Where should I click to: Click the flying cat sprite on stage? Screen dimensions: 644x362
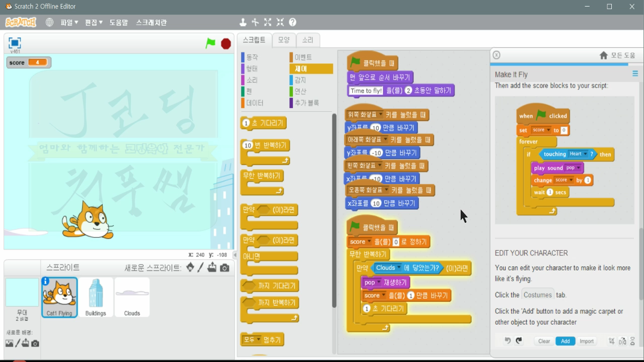click(x=89, y=220)
